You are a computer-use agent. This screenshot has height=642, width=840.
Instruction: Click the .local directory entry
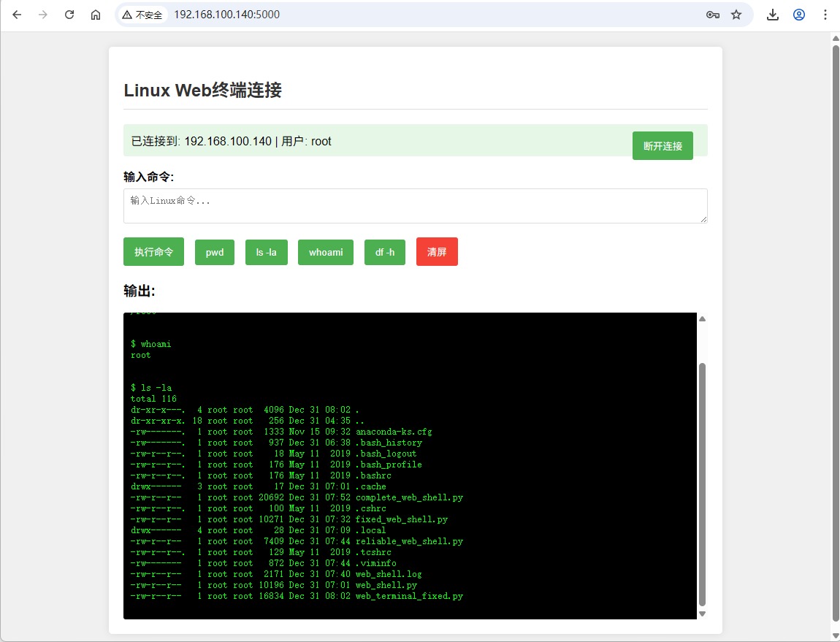(371, 530)
